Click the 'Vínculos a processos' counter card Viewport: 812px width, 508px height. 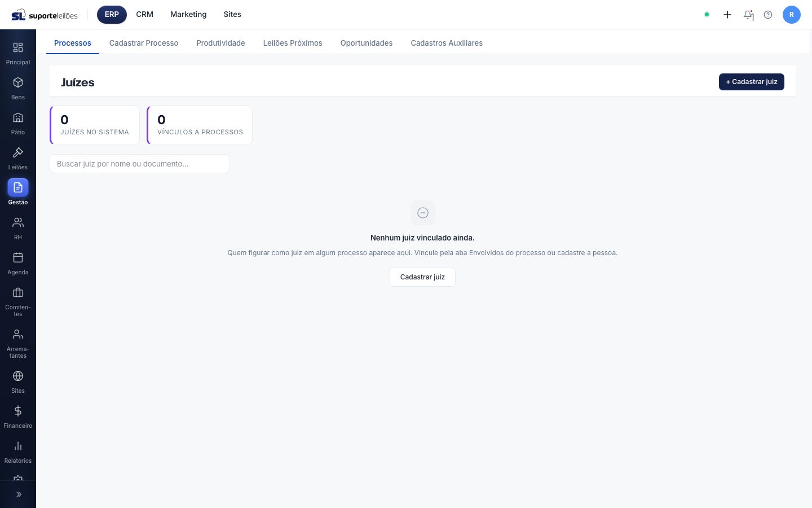tap(200, 125)
